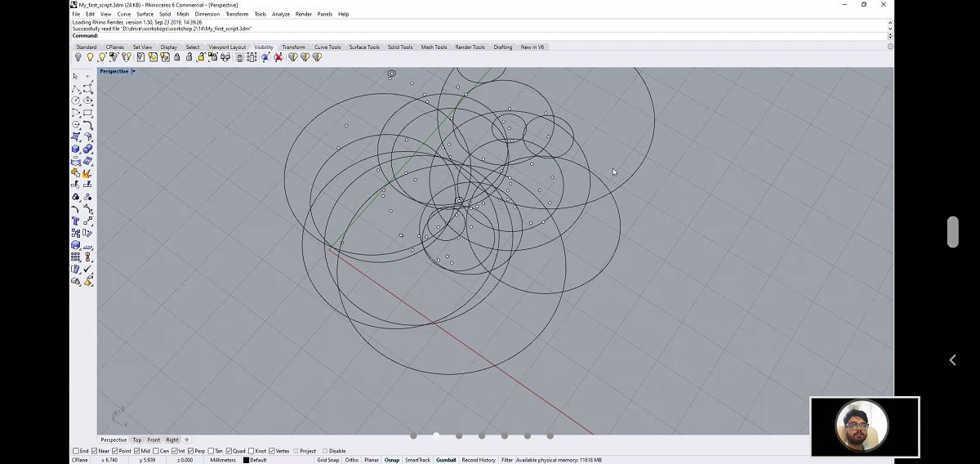Click the Show Objects yellow lightbulb icon
This screenshot has height=464, width=980.
(90, 57)
